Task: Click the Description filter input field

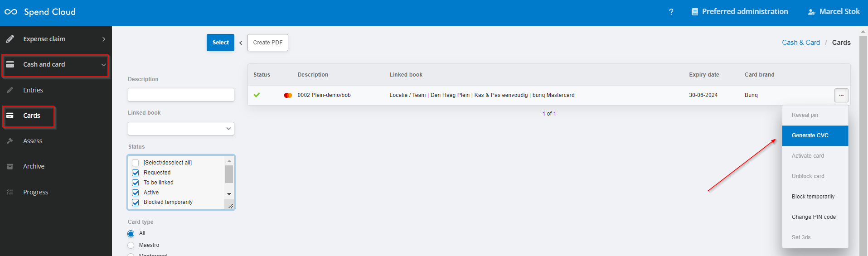Action: click(x=181, y=95)
